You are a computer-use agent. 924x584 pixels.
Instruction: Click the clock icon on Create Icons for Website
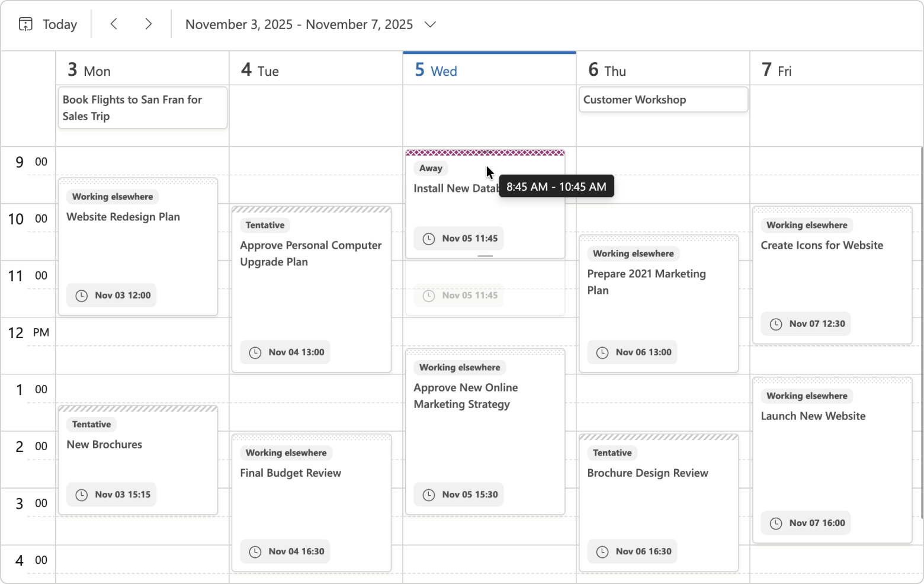click(777, 324)
